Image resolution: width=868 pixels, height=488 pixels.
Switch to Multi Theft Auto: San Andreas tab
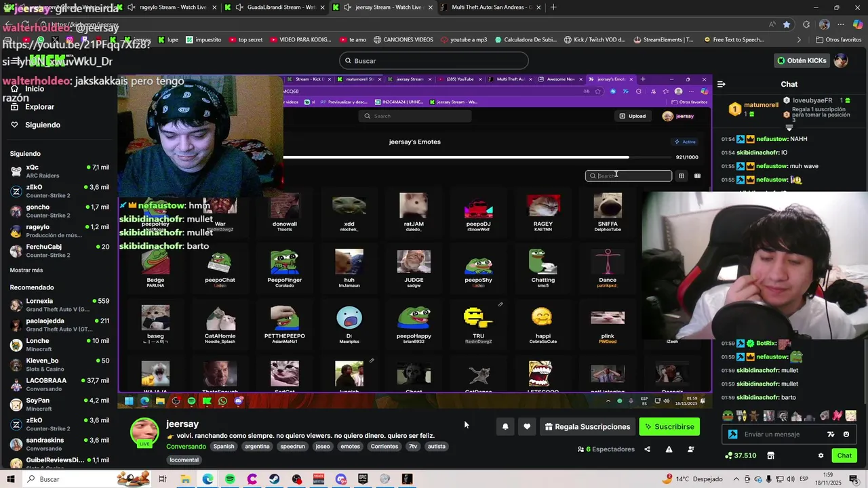(x=490, y=7)
